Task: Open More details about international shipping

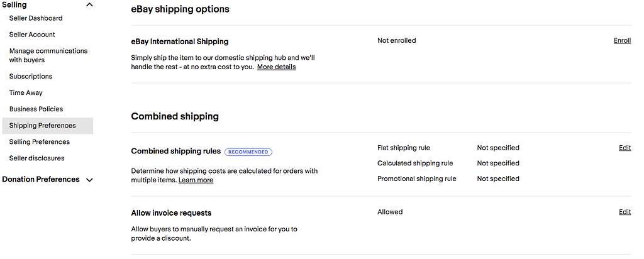Action: pyautogui.click(x=276, y=67)
